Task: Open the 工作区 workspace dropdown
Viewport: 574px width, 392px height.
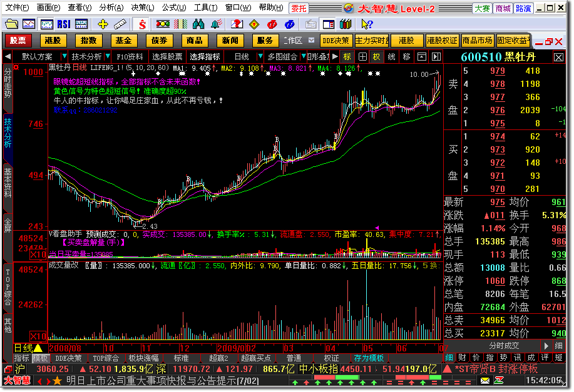Action: tap(311, 40)
